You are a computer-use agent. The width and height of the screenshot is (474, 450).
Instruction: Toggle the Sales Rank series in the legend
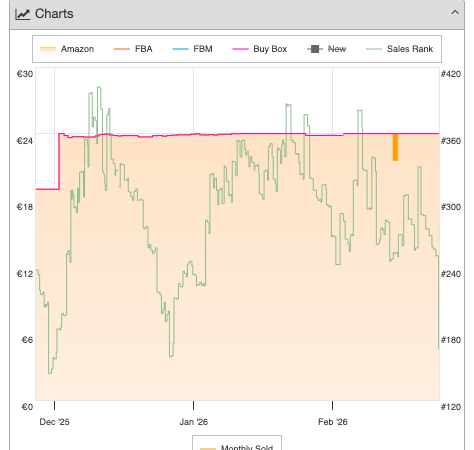399,49
